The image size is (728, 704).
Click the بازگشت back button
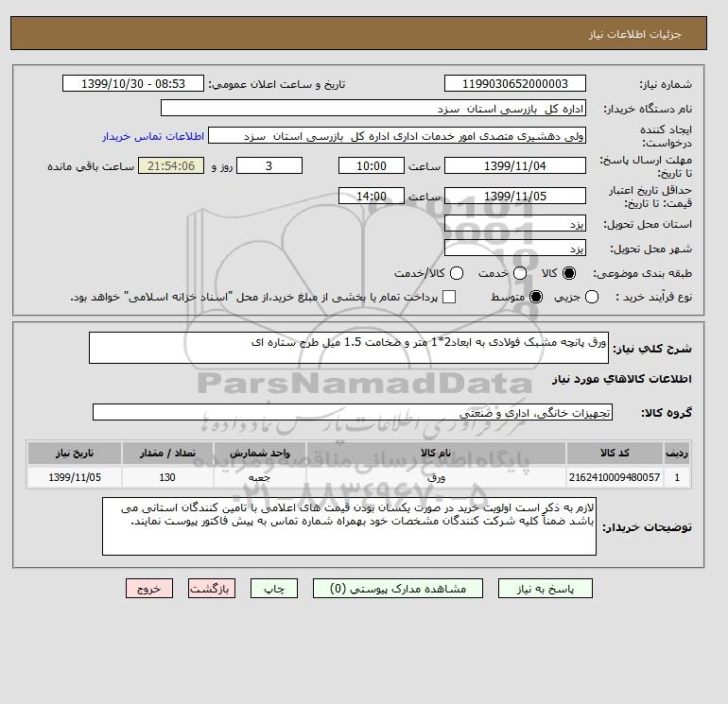point(212,589)
